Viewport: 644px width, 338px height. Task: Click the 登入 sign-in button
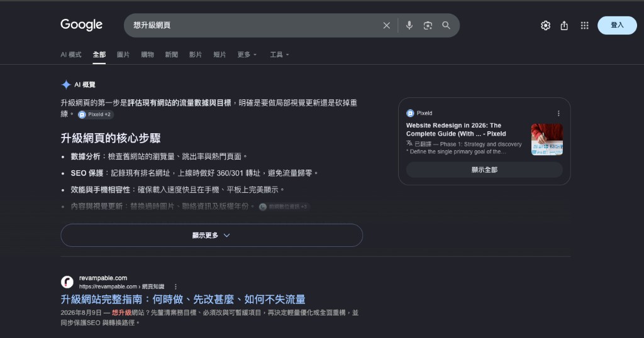tap(617, 25)
